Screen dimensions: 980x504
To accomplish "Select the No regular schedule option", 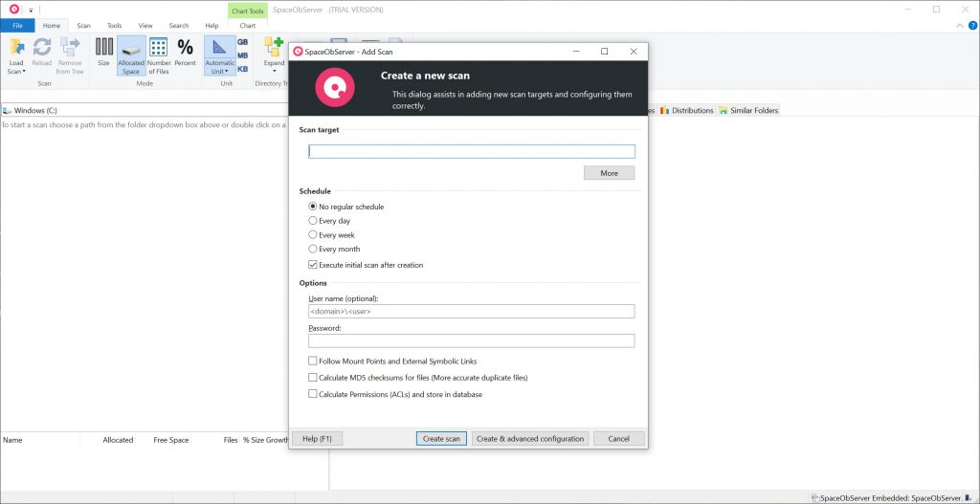I will [x=313, y=207].
